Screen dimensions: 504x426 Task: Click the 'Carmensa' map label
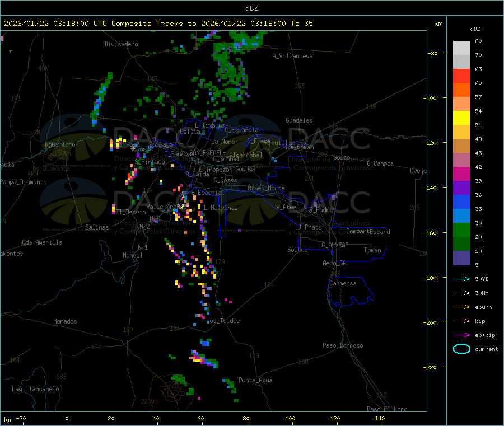[343, 283]
